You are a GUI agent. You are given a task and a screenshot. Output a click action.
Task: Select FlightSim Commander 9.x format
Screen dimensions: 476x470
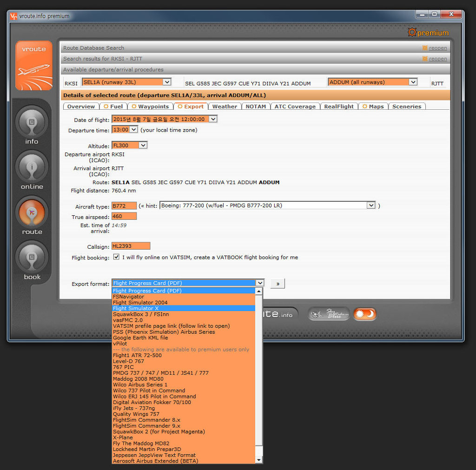pos(183,426)
